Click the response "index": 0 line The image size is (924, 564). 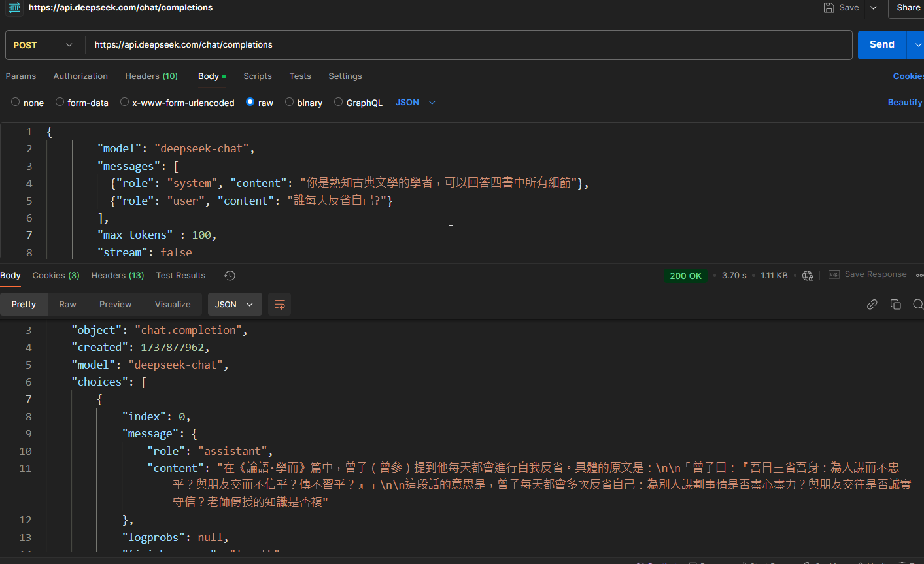156,417
